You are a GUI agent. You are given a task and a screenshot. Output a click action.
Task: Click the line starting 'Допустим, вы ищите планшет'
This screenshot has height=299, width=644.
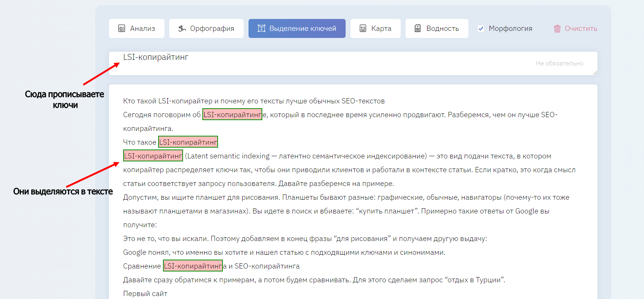pos(346,197)
